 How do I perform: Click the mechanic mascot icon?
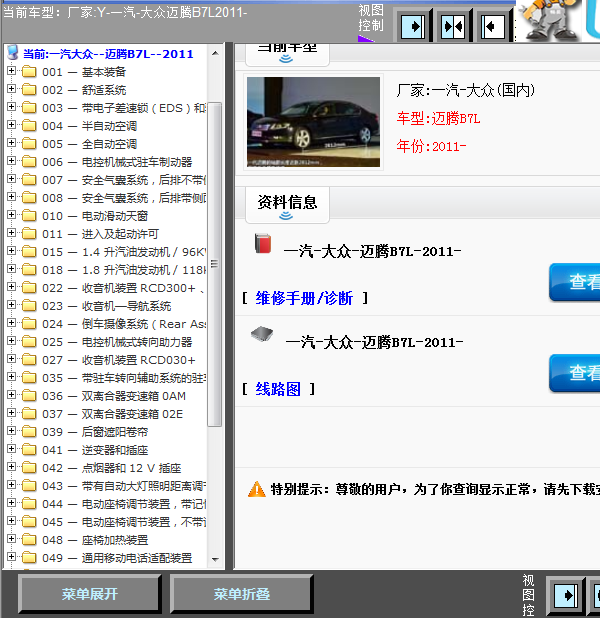548,20
